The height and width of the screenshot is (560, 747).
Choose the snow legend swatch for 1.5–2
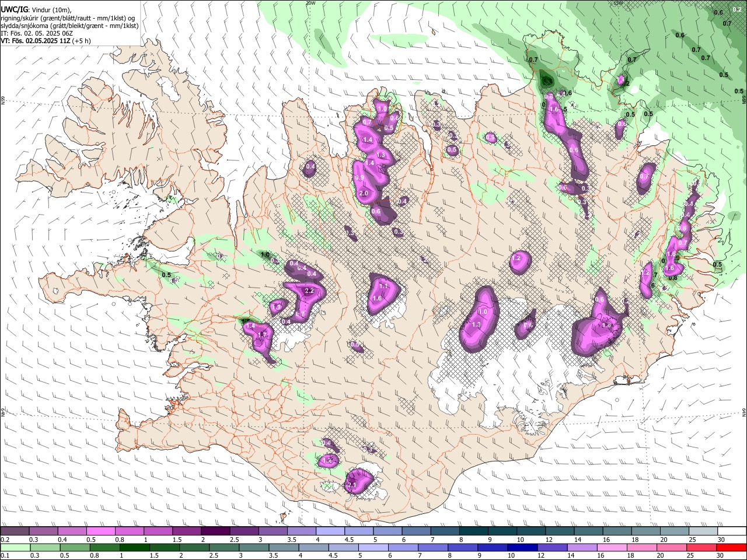[x=186, y=531]
